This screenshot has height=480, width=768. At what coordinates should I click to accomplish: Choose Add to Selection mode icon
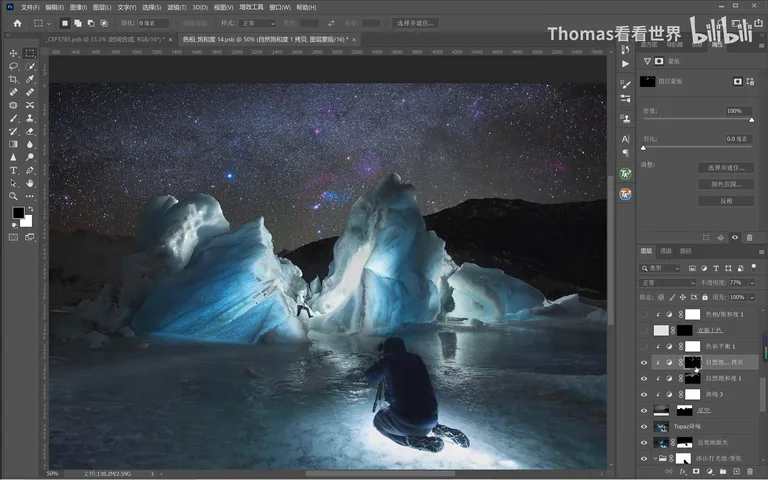(78, 23)
